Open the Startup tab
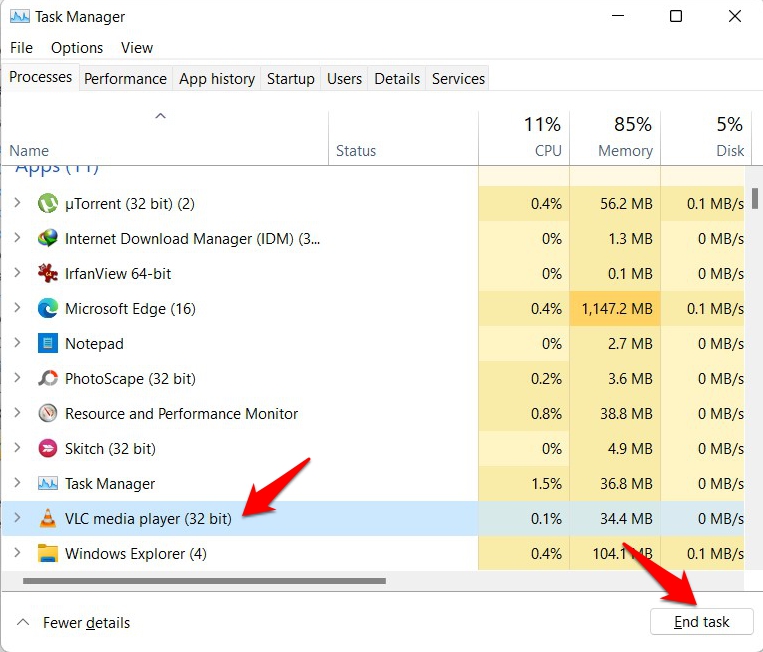Screen dimensions: 763x652 pos(291,79)
